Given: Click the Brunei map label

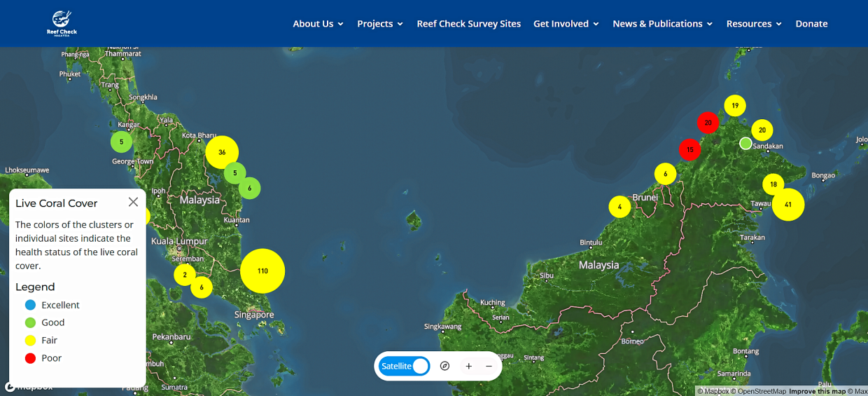Looking at the screenshot, I should 645,198.
